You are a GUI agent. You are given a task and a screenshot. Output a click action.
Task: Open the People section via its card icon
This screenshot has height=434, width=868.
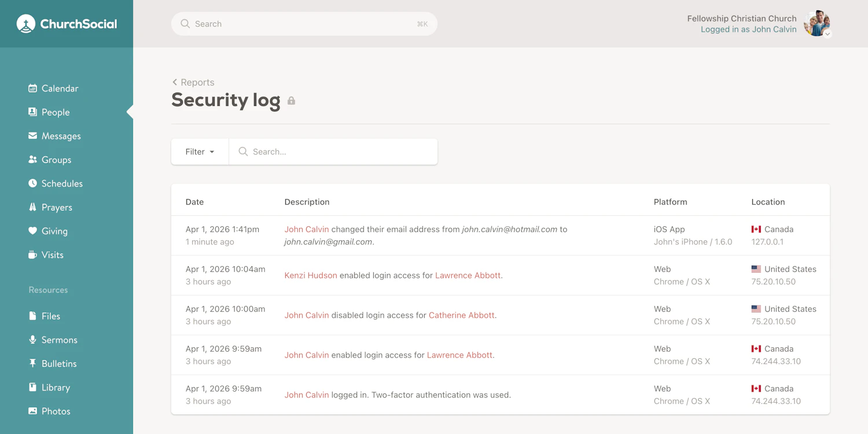32,112
